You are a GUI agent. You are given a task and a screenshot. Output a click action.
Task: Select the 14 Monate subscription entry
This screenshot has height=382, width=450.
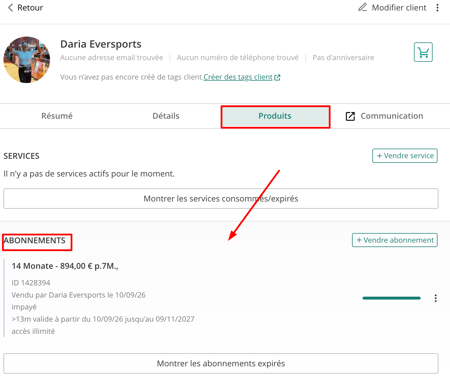coord(65,266)
